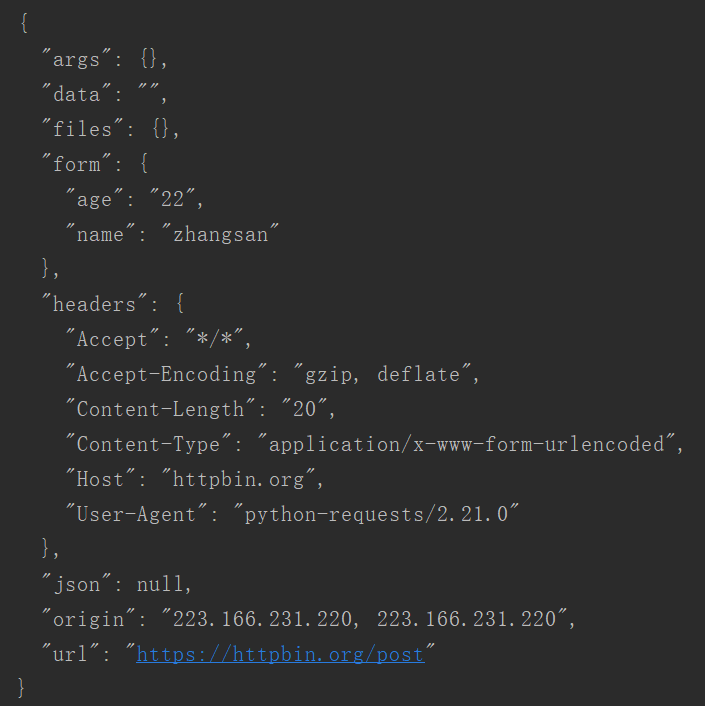Click the "json" null value
This screenshot has width=705, height=706.
[x=160, y=584]
